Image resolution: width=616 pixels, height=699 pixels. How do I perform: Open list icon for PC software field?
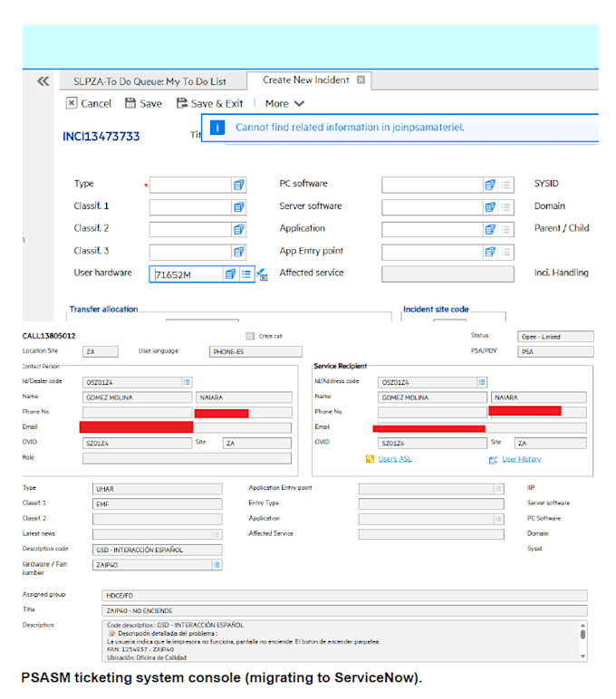(x=505, y=185)
